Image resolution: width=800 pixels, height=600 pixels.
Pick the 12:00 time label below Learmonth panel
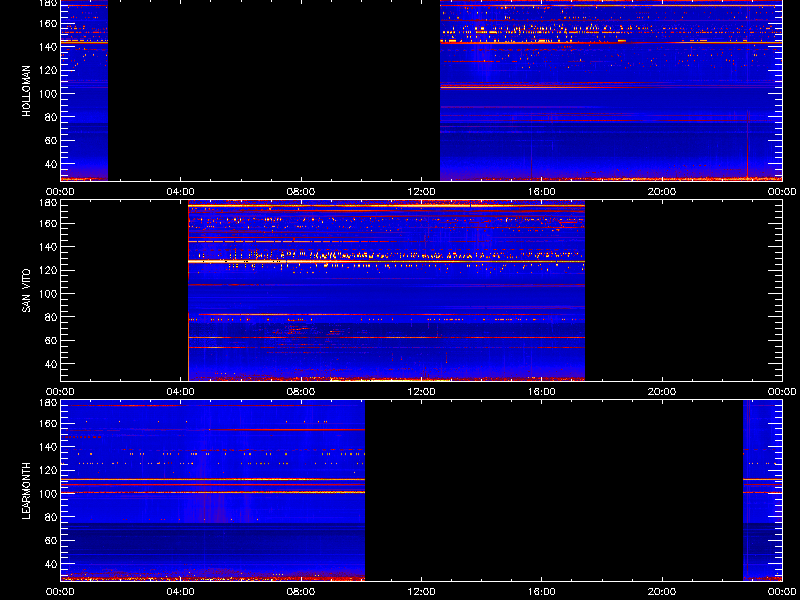pyautogui.click(x=421, y=592)
